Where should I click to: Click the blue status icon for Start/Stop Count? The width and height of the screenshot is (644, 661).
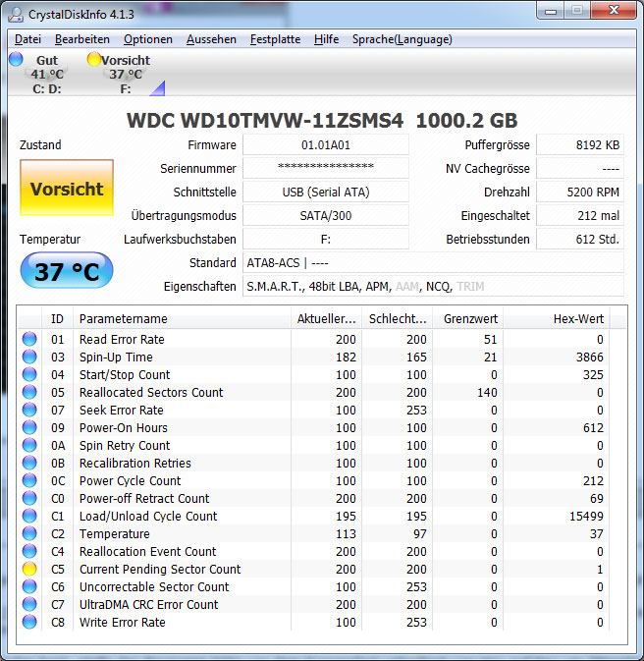click(29, 374)
